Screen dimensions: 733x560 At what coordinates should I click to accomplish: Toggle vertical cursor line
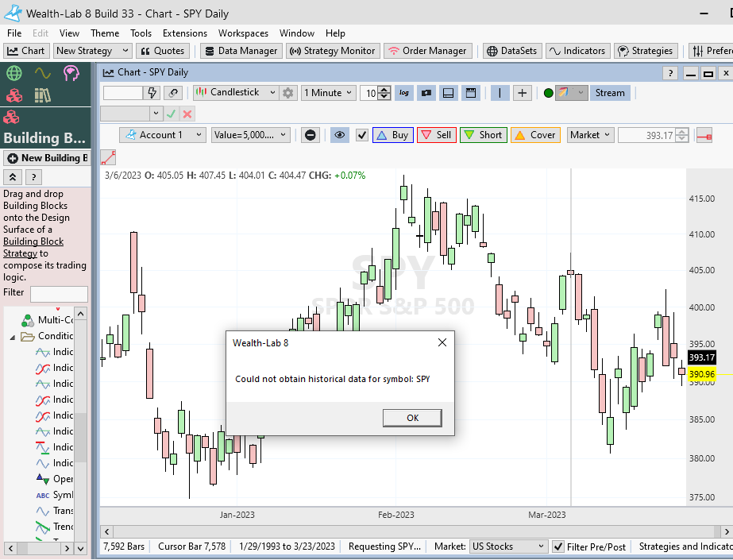pos(500,93)
